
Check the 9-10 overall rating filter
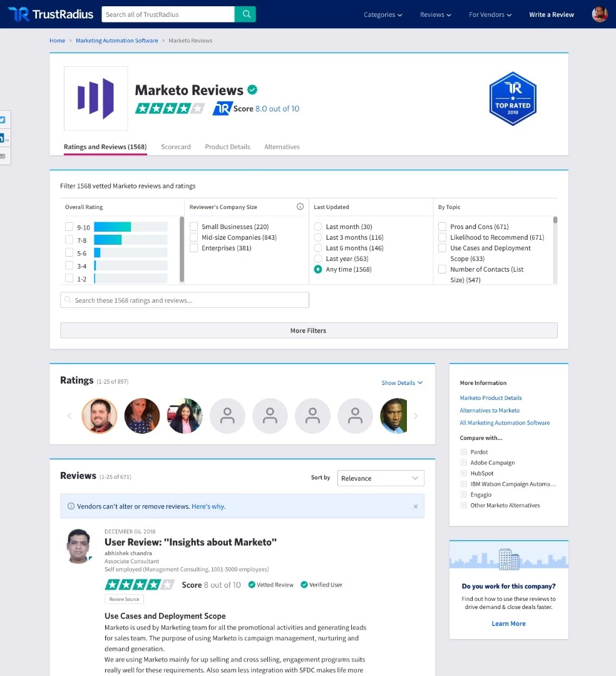pyautogui.click(x=69, y=227)
